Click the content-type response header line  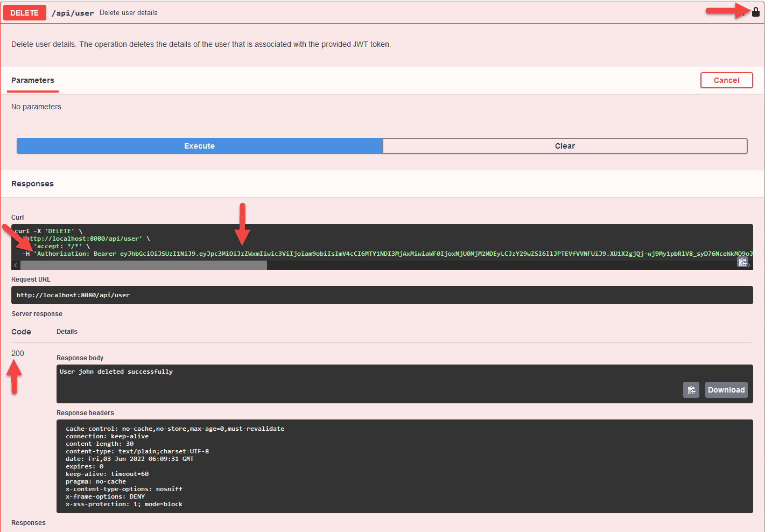pyautogui.click(x=137, y=451)
